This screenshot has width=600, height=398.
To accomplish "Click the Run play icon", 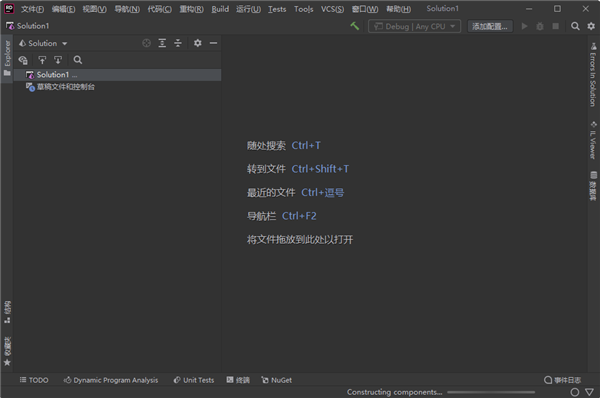I will click(525, 26).
